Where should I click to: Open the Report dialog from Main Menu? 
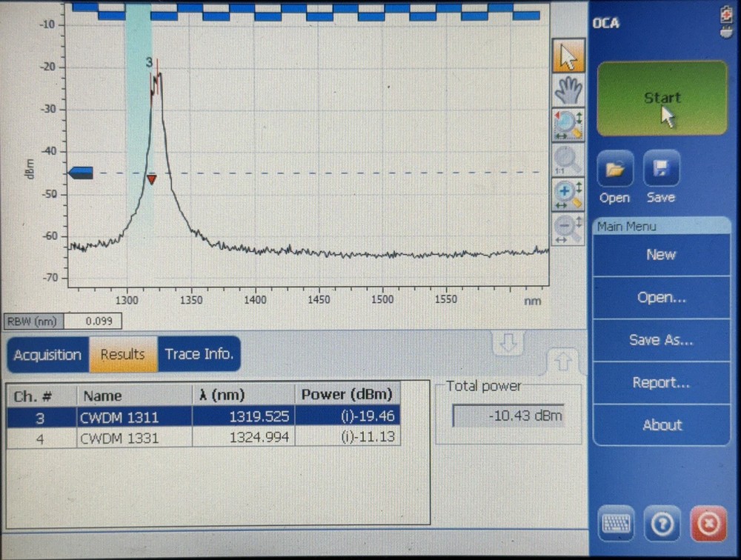tap(662, 381)
